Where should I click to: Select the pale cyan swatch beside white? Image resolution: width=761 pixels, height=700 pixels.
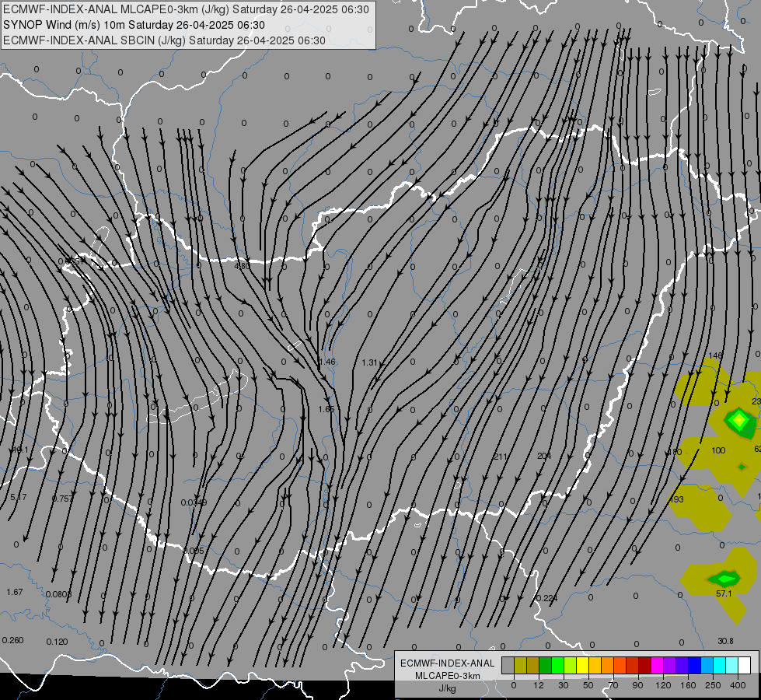732,666
